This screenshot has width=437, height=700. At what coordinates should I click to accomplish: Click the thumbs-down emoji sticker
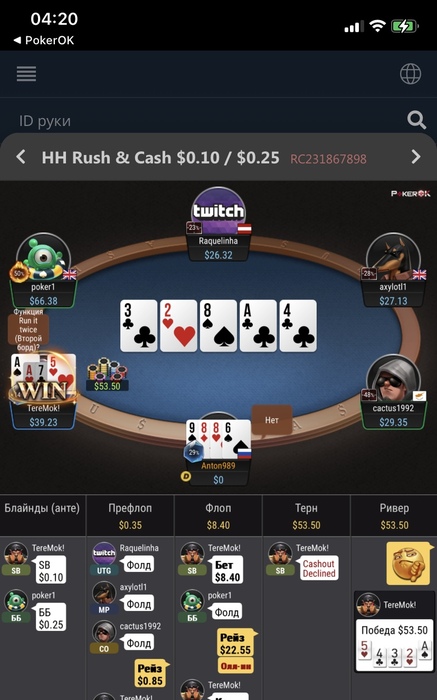409,563
